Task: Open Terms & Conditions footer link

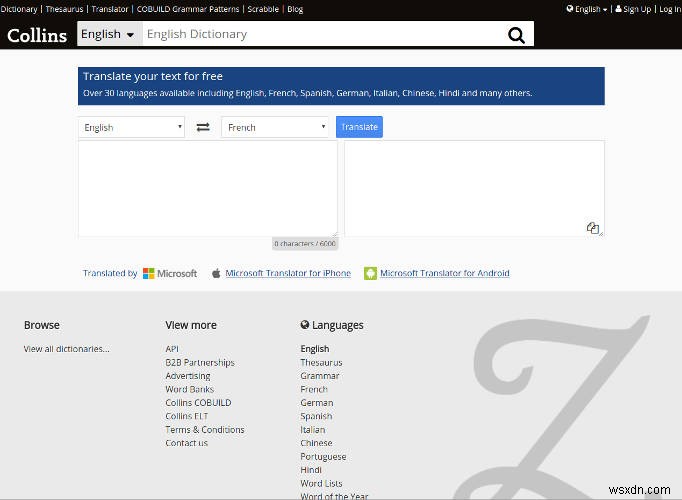Action: tap(204, 430)
